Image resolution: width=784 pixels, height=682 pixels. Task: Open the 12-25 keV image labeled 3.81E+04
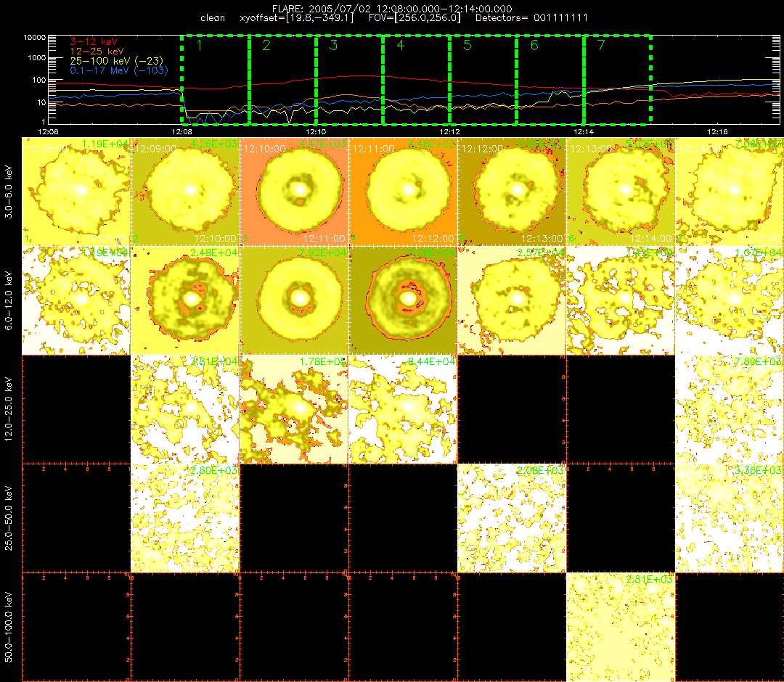(x=185, y=409)
